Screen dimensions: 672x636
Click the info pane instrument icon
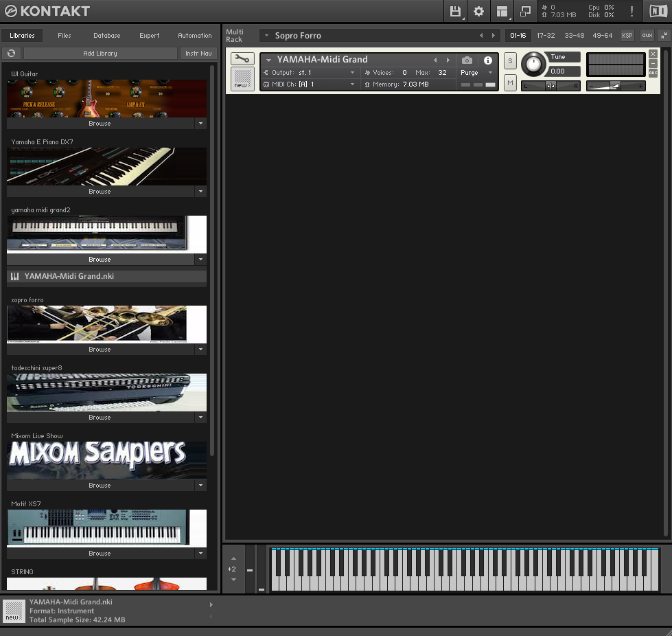click(x=14, y=611)
